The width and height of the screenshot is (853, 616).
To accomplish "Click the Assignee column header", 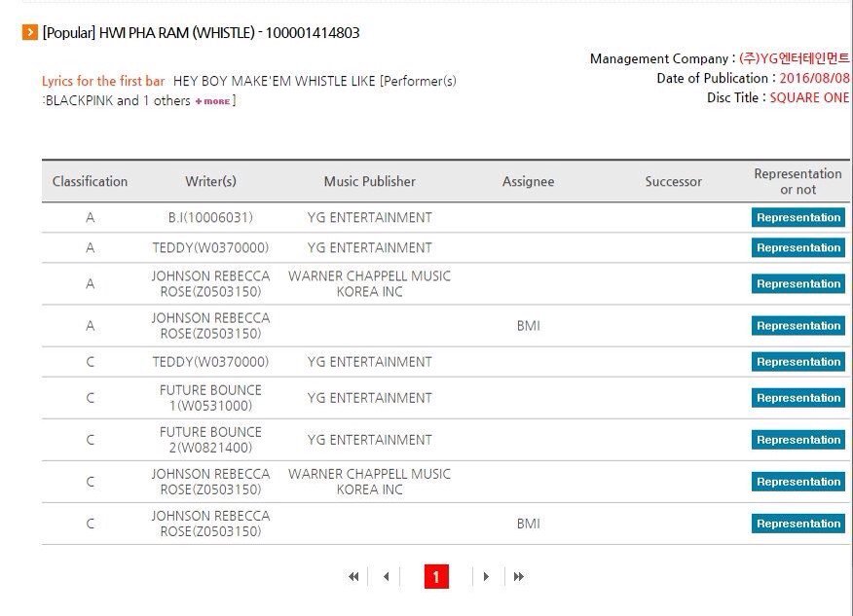I will [528, 182].
